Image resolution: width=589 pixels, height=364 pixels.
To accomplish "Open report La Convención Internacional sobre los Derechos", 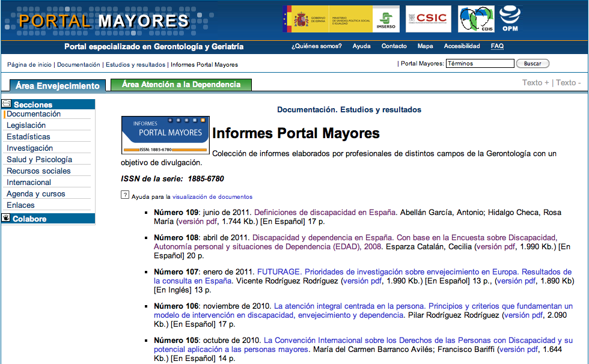I will pos(363,345).
